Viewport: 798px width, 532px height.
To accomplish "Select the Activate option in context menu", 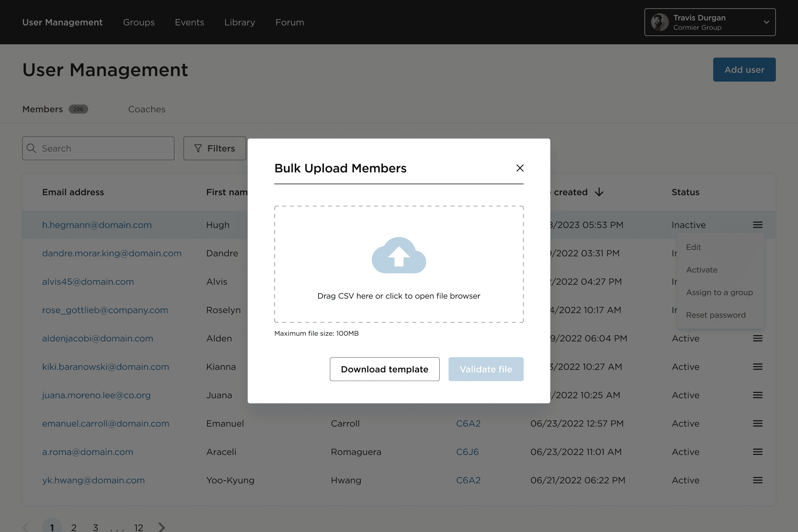I will (703, 269).
